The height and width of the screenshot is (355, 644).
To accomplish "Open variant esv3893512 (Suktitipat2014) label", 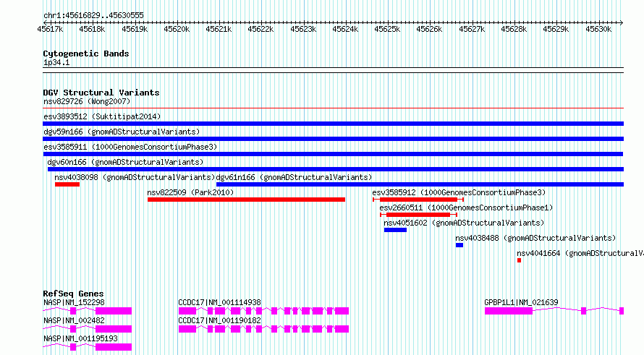I will (102, 116).
